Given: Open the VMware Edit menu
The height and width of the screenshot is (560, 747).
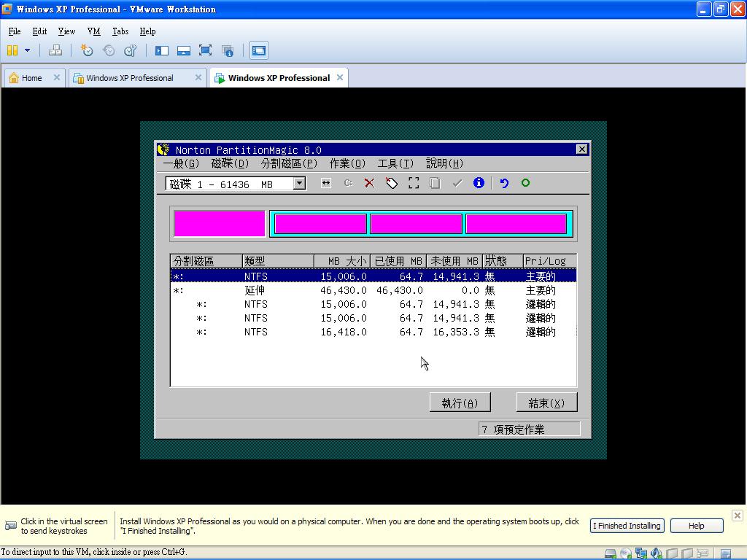Looking at the screenshot, I should 39,31.
